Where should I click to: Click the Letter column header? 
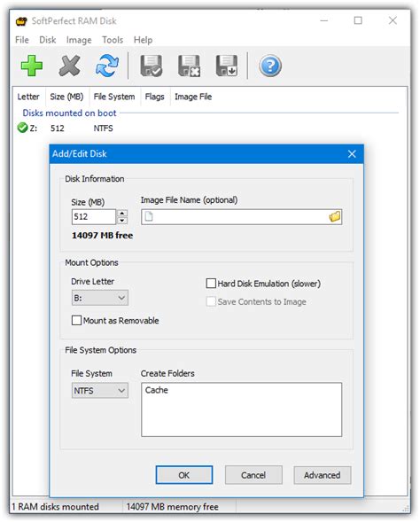click(28, 97)
